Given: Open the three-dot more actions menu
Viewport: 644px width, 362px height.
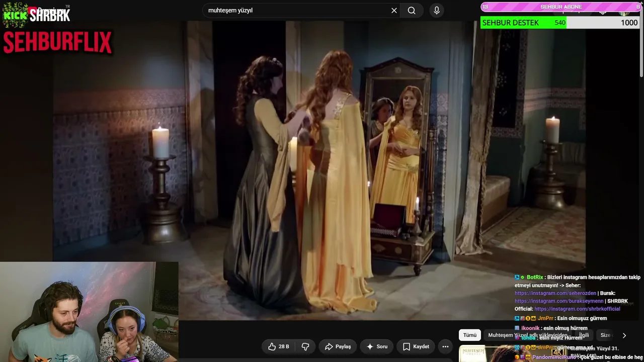Looking at the screenshot, I should (445, 346).
